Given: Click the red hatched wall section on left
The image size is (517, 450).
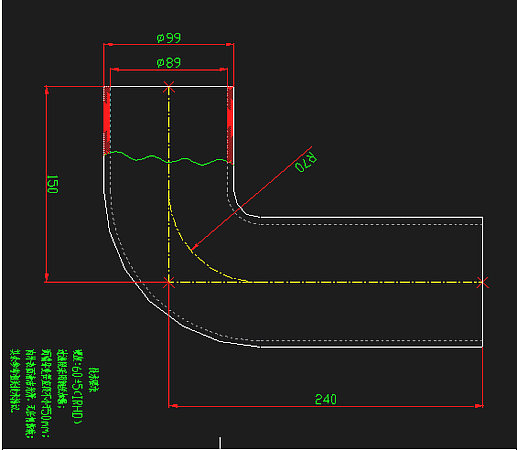Looking at the screenshot, I should (x=107, y=121).
